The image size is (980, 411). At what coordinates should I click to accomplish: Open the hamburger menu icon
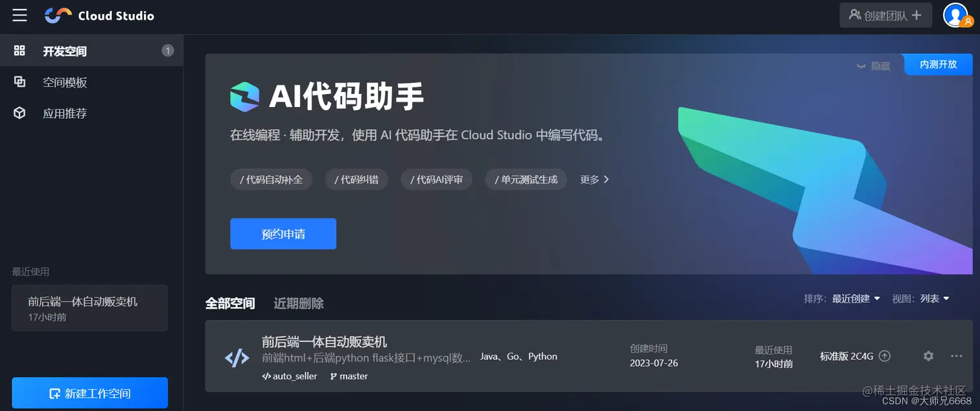point(19,15)
